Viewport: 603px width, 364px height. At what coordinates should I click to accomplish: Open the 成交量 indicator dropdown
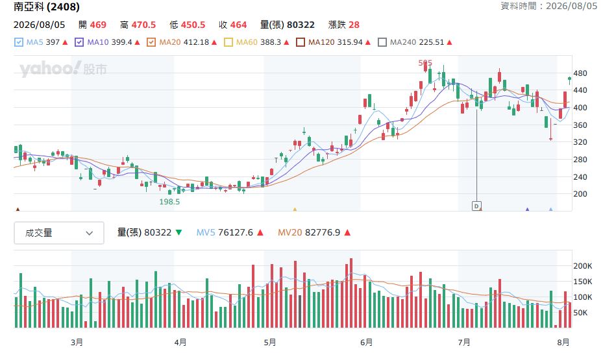[x=59, y=233]
